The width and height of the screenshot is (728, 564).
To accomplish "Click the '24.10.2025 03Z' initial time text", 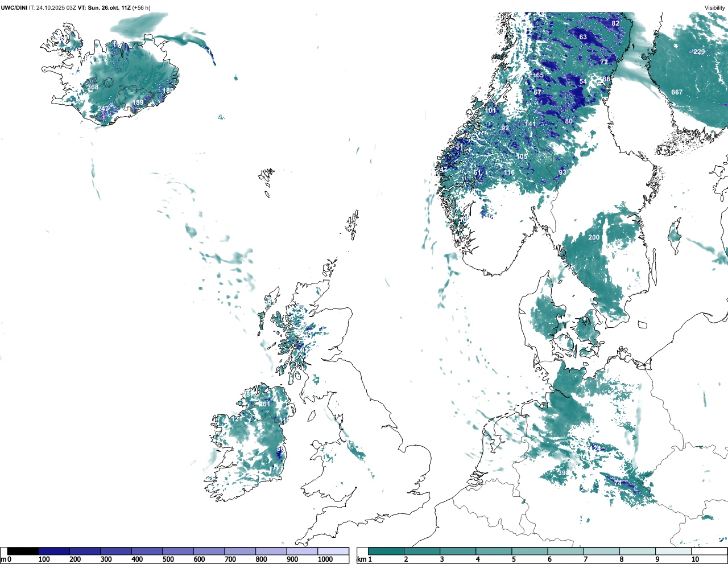I will point(56,8).
